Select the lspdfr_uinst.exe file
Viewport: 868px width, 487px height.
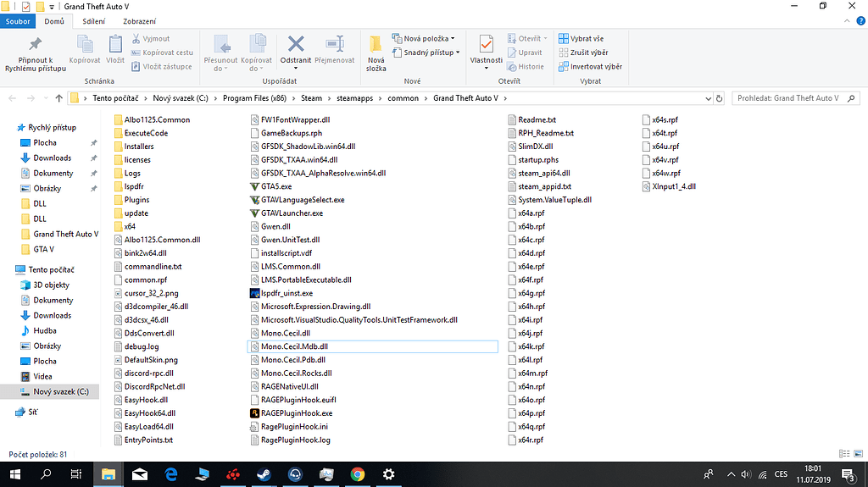[x=287, y=293]
